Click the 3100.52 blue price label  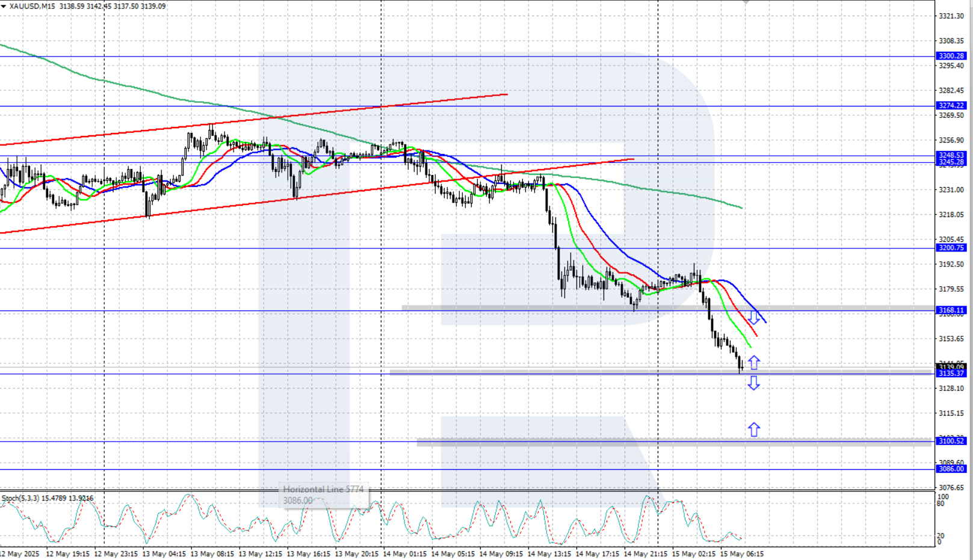click(x=951, y=441)
